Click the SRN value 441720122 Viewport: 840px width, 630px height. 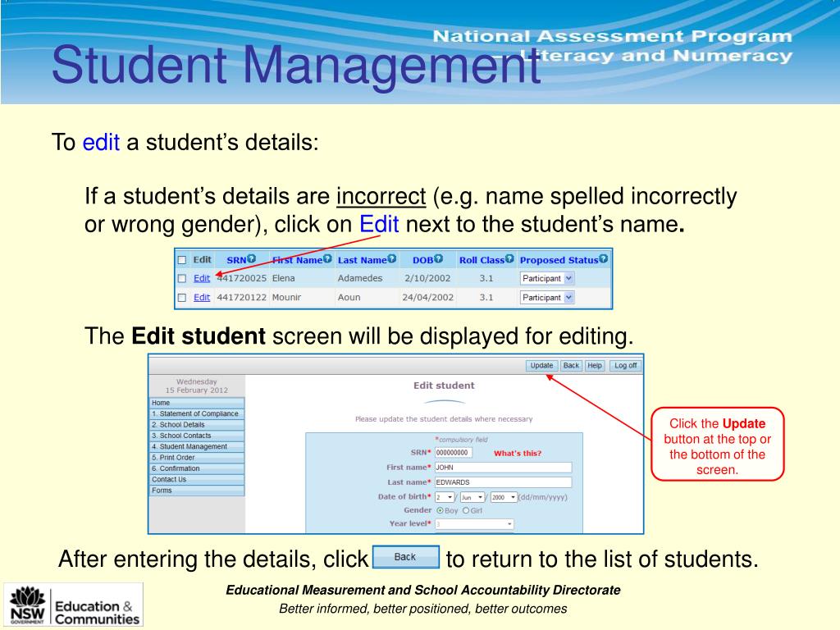pyautogui.click(x=242, y=297)
